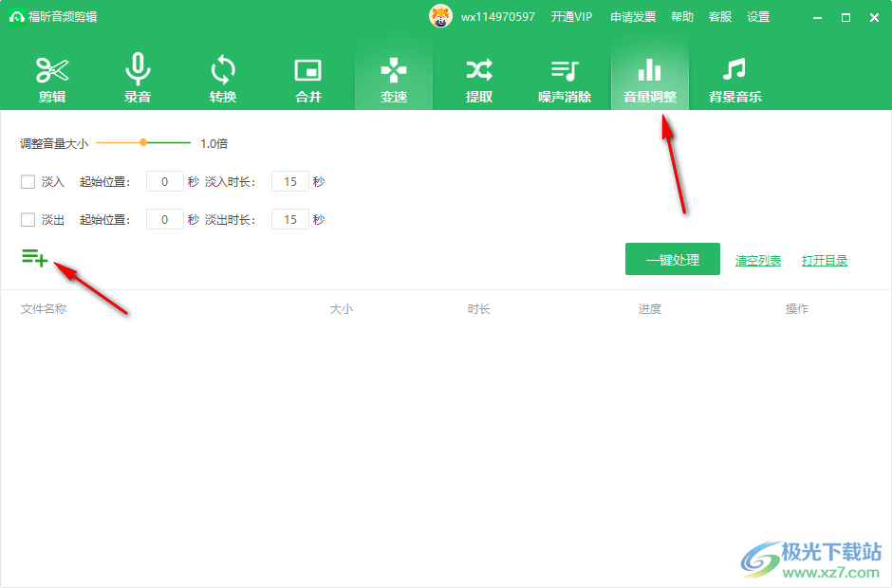The image size is (892, 588).
Task: Open the 帮助 help menu
Action: 682,17
